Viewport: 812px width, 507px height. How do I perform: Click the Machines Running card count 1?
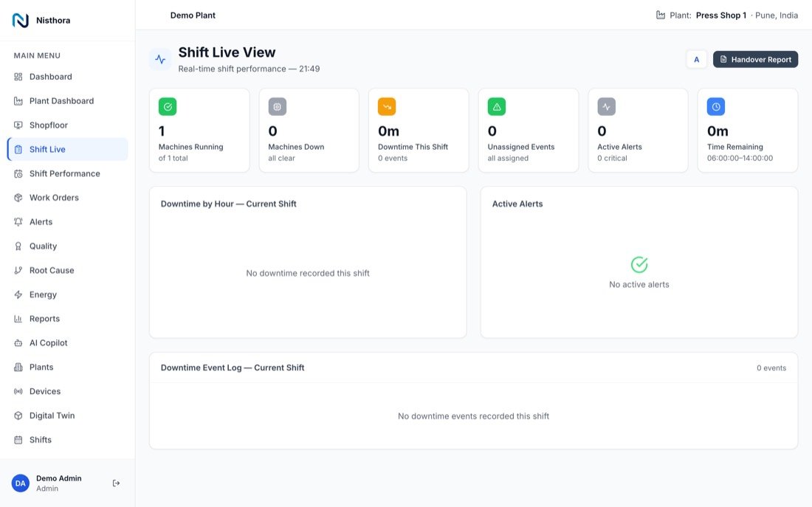(162, 131)
